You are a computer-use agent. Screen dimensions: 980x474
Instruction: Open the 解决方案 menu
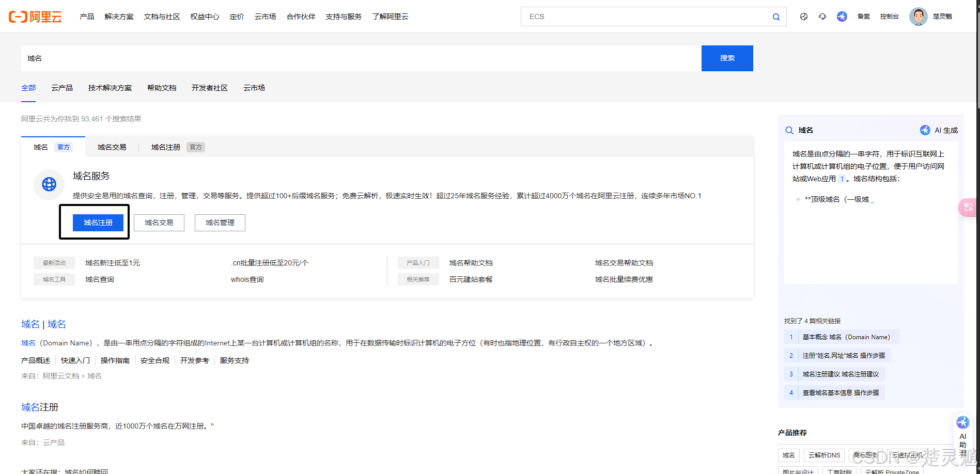point(119,17)
